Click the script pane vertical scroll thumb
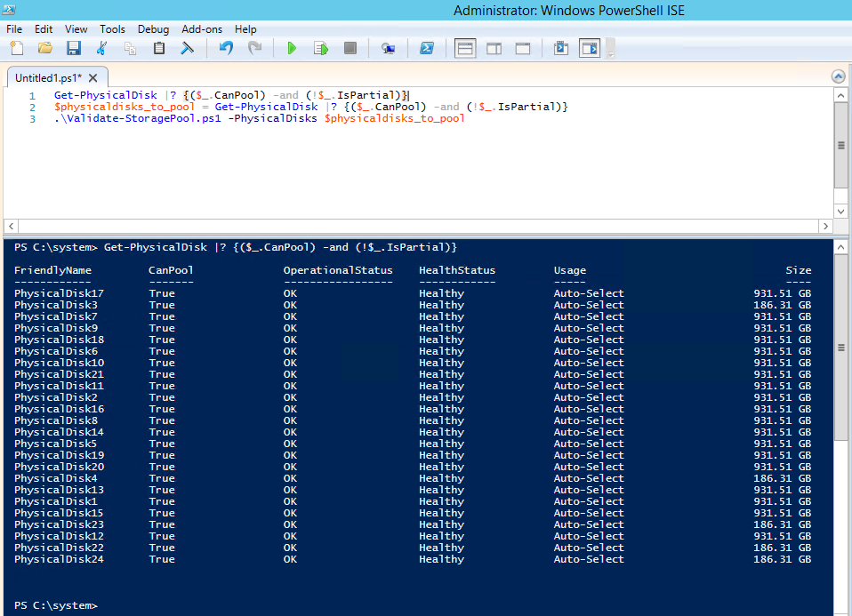 pos(840,145)
